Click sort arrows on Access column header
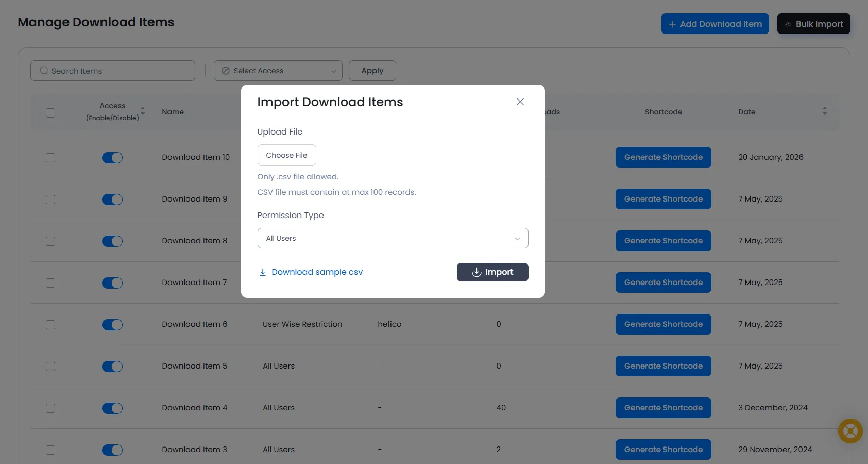 pyautogui.click(x=143, y=111)
